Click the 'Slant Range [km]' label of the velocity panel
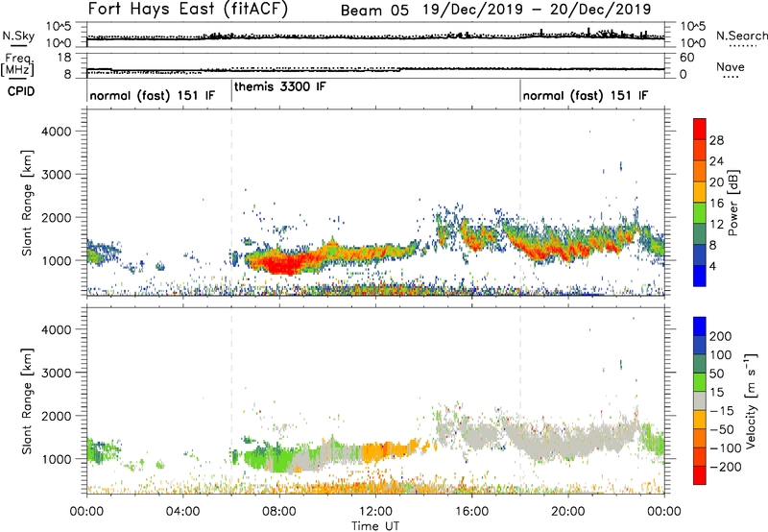768x532 pixels. [x=27, y=400]
